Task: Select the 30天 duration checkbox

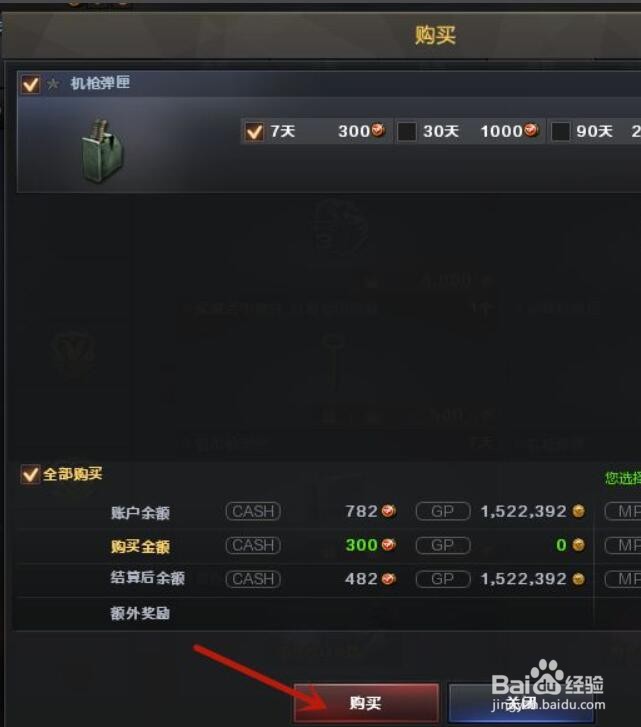Action: click(406, 132)
